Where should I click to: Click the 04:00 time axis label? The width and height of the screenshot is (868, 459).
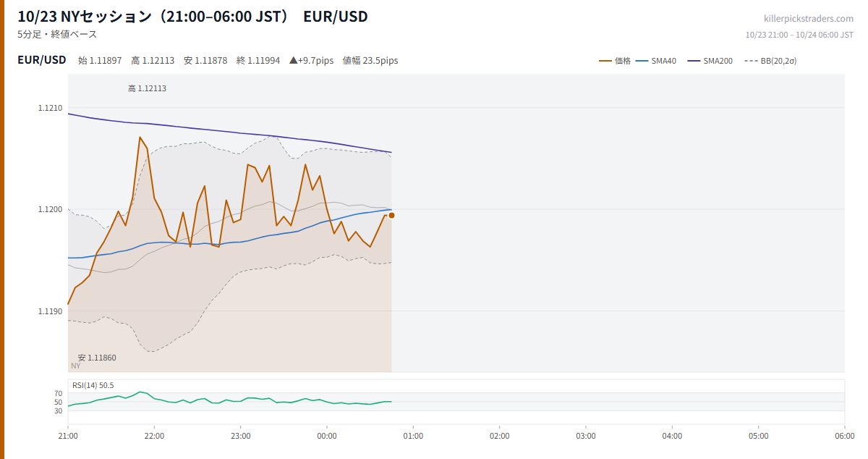tap(672, 436)
